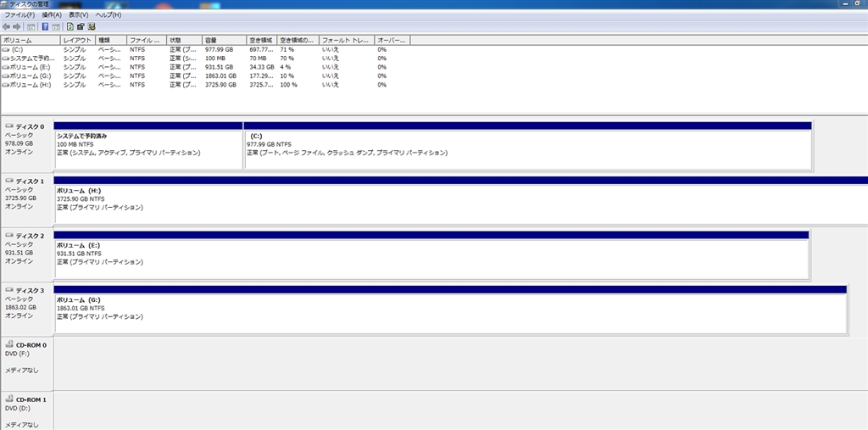The width and height of the screenshot is (868, 430).
Task: Select the ボリューム (H:) 3725.90 GB partition block
Action: click(460, 200)
